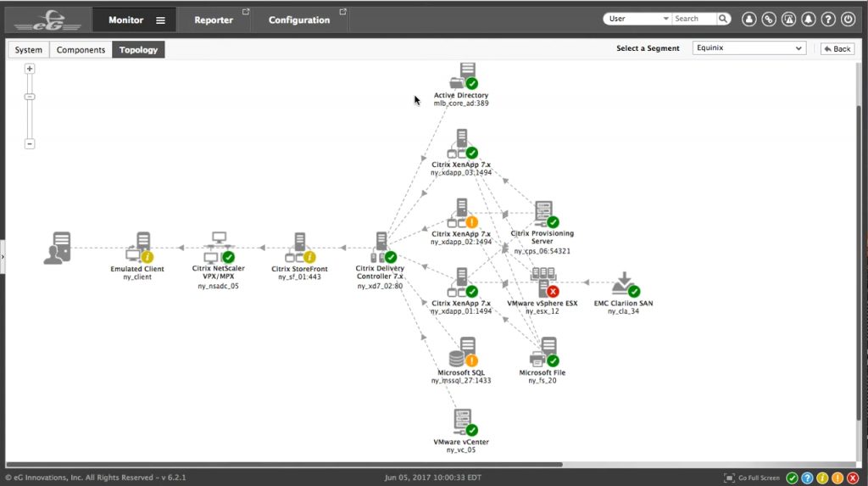
Task: Zoom in with the plus button
Action: [30, 69]
